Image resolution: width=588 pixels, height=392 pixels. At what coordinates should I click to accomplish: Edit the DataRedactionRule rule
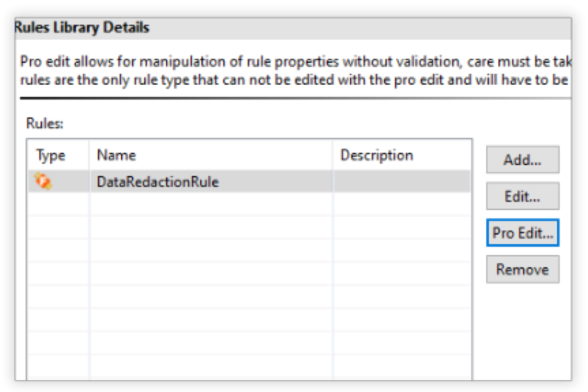(x=522, y=196)
